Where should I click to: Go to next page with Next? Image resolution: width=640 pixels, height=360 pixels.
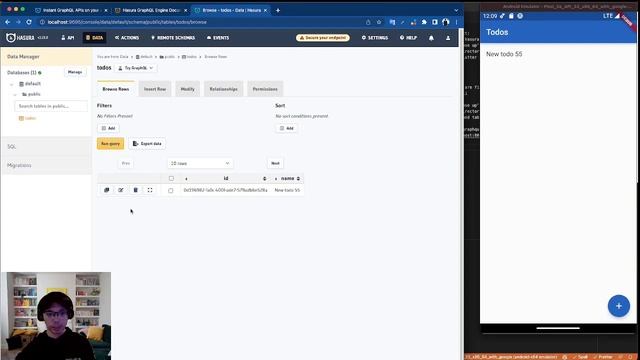(x=276, y=163)
